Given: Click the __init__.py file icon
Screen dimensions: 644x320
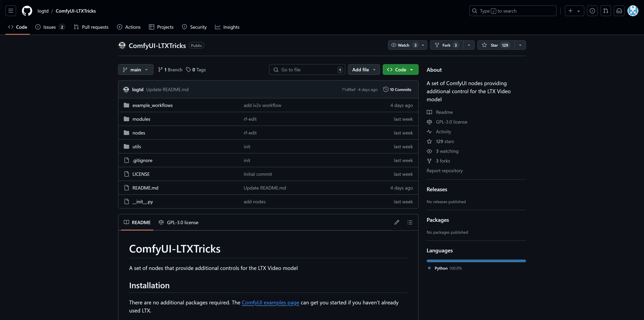Looking at the screenshot, I should (x=126, y=201).
